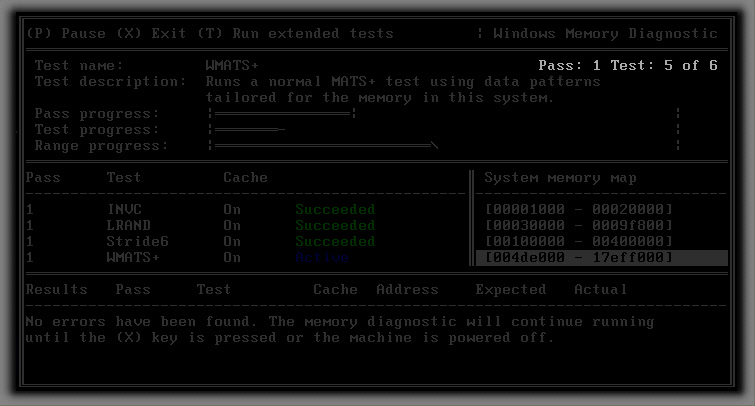Click the 'Pass progress:' label
This screenshot has height=406, width=755.
(97, 114)
